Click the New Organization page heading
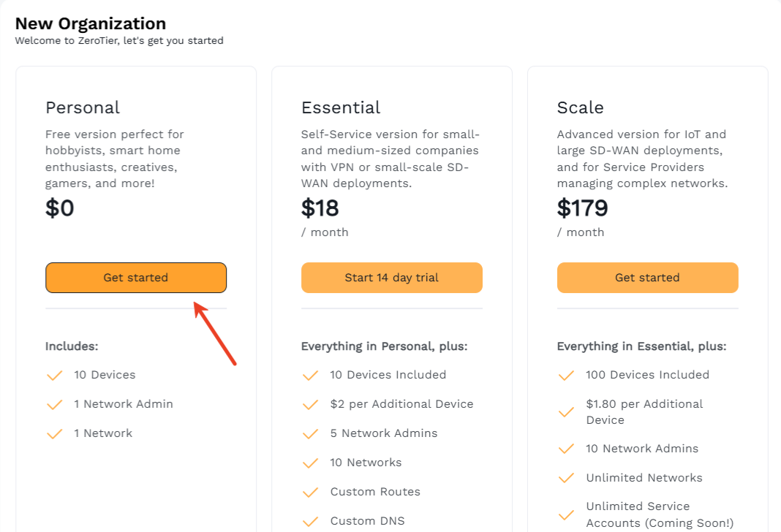This screenshot has height=532, width=781. pos(91,24)
